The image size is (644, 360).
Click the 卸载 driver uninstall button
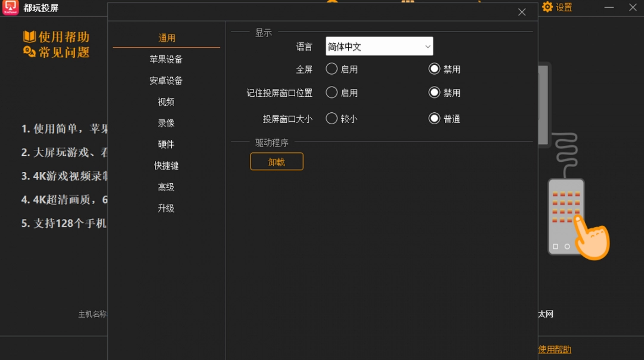click(276, 161)
